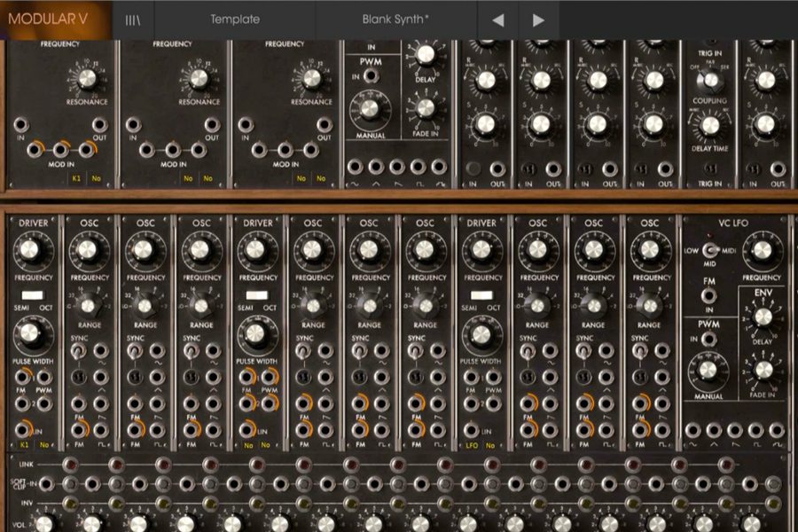This screenshot has width=798, height=532.
Task: Click the VC LFO sine wave output jack
Action: 692,430
